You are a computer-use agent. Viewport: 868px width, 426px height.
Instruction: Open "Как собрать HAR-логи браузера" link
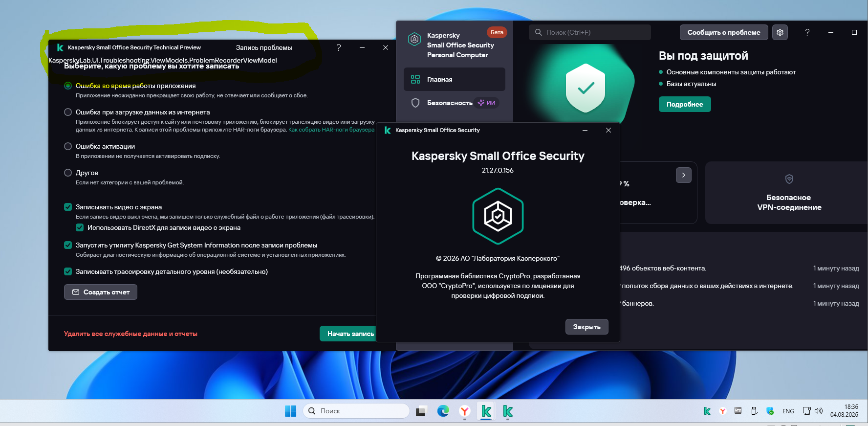pos(331,130)
